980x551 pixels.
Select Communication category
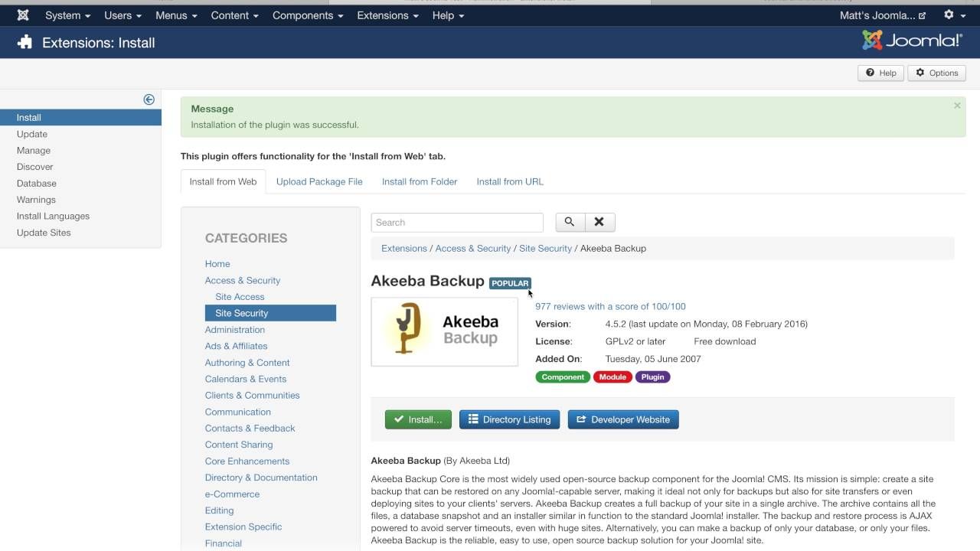coord(238,412)
